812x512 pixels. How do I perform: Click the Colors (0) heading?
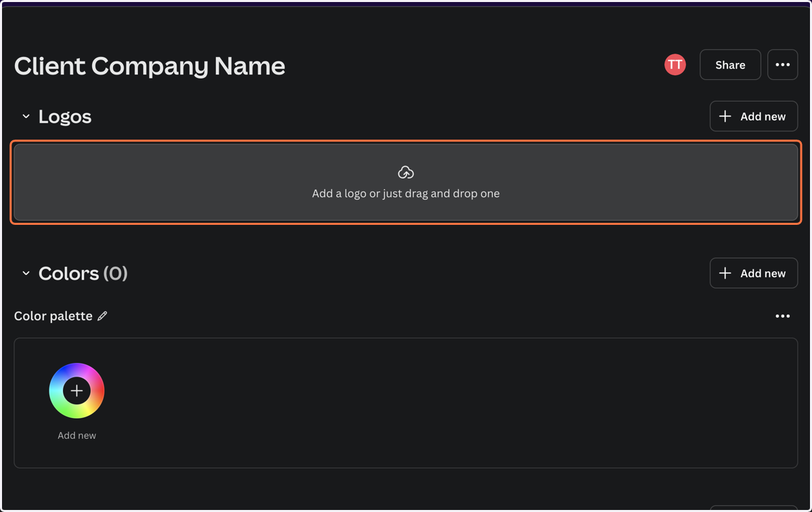pyautogui.click(x=83, y=274)
